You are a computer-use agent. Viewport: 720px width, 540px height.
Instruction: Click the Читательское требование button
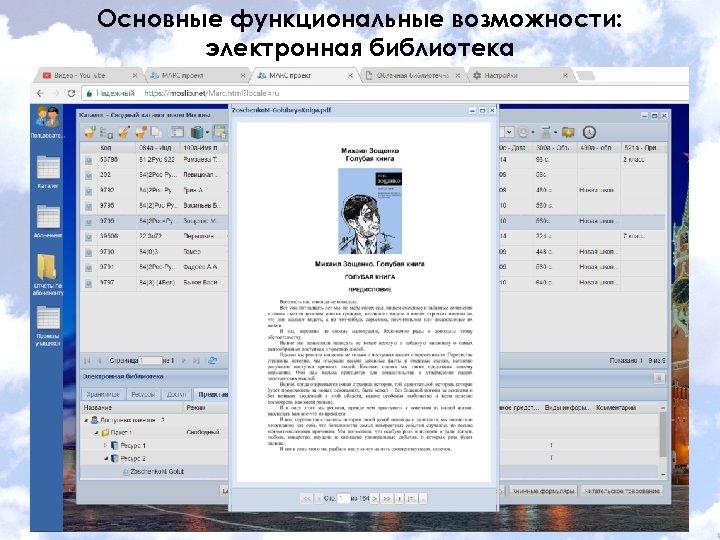pos(622,491)
